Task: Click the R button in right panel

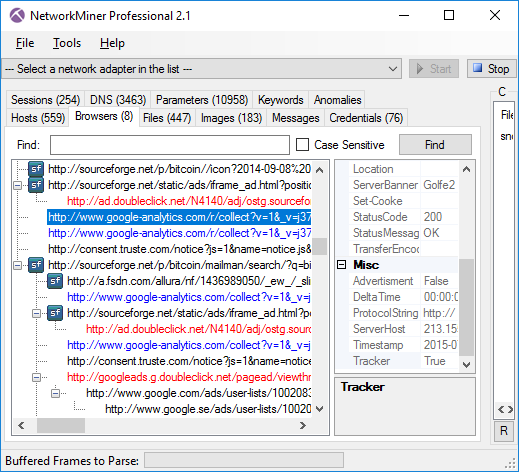Action: 504,431
